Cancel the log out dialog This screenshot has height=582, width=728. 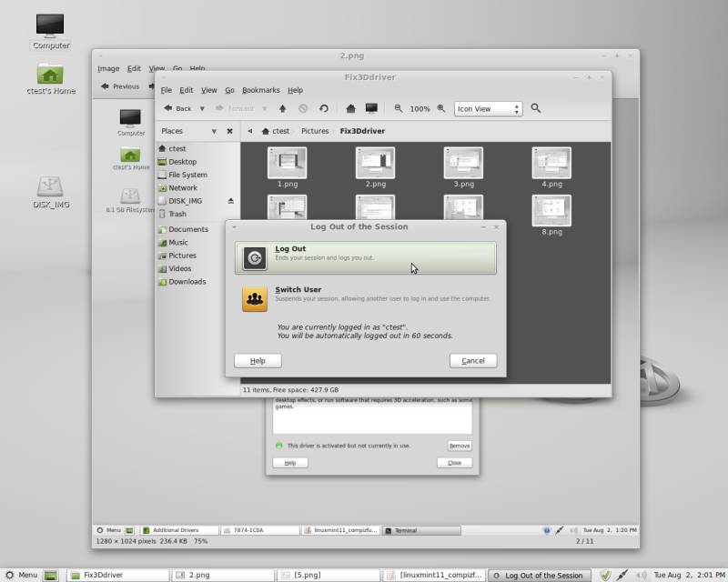point(473,361)
